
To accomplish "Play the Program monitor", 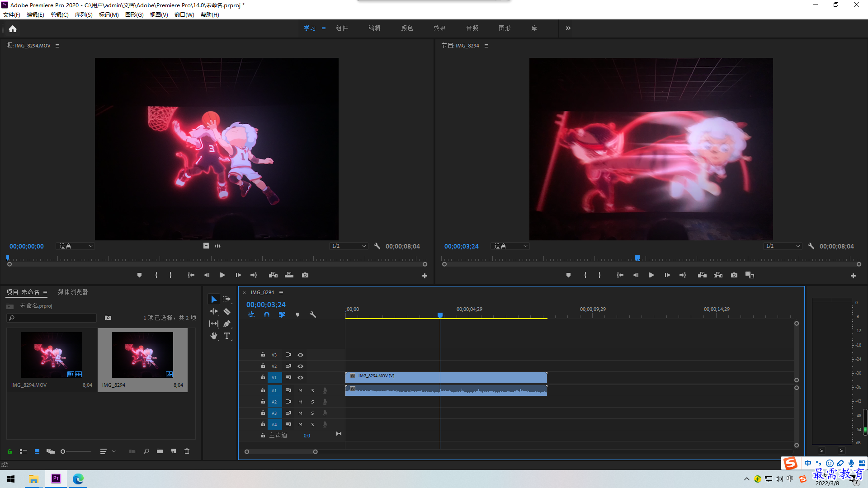I will (651, 275).
